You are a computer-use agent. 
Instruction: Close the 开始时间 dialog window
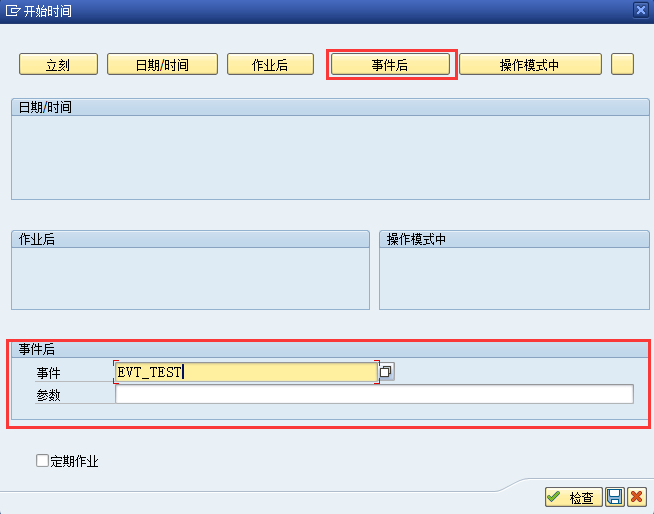(x=641, y=10)
